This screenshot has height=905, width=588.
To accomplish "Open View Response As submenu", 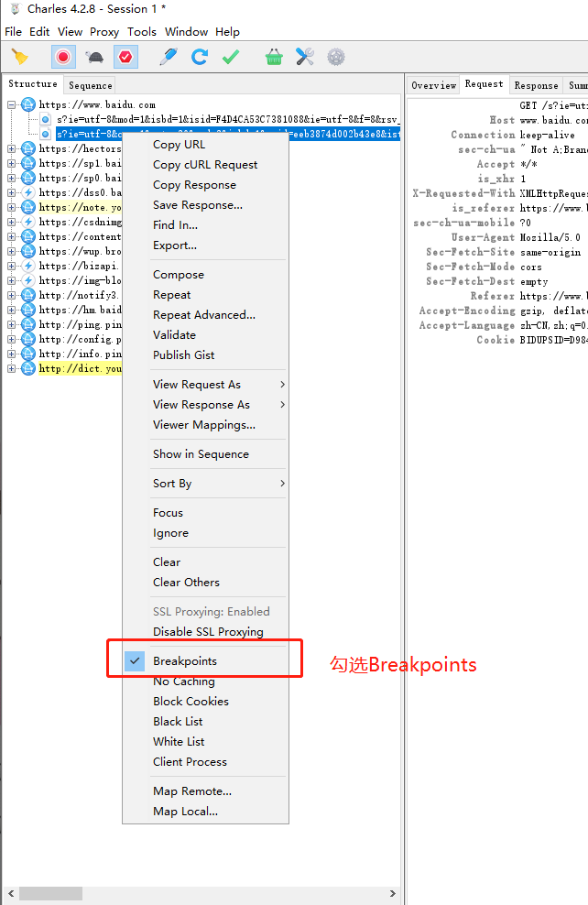I will 205,405.
